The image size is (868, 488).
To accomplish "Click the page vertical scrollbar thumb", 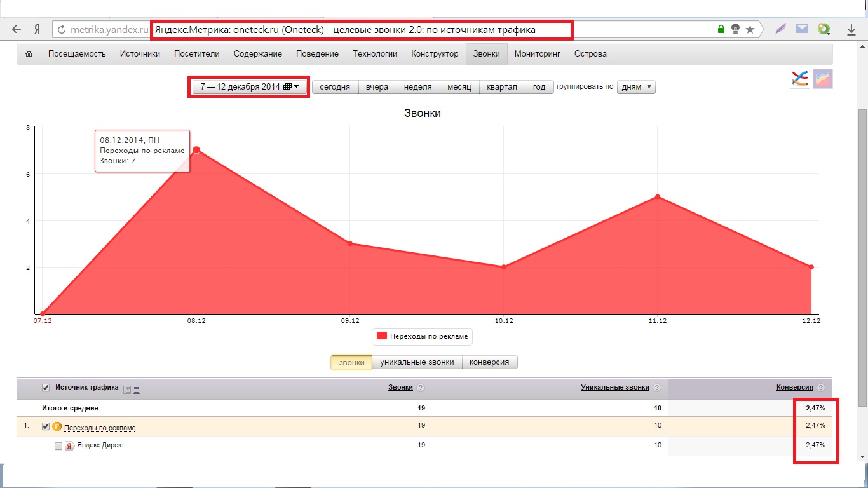I will pyautogui.click(x=862, y=257).
